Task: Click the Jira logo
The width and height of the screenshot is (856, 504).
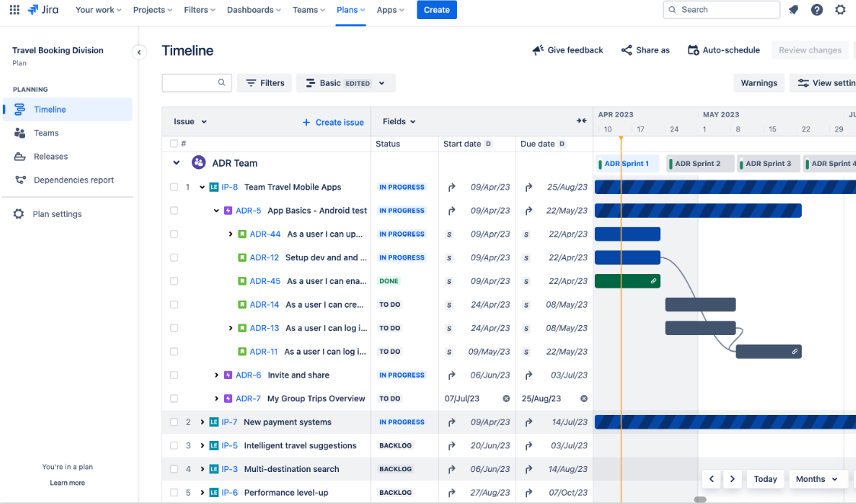Action: coord(43,10)
